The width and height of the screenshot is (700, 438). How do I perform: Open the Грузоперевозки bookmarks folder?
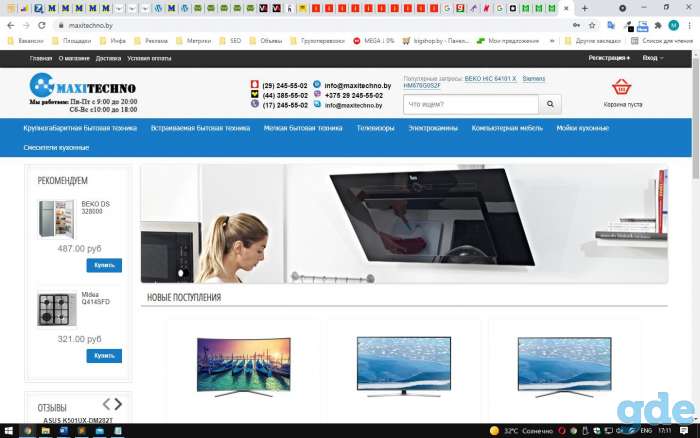coord(317,41)
